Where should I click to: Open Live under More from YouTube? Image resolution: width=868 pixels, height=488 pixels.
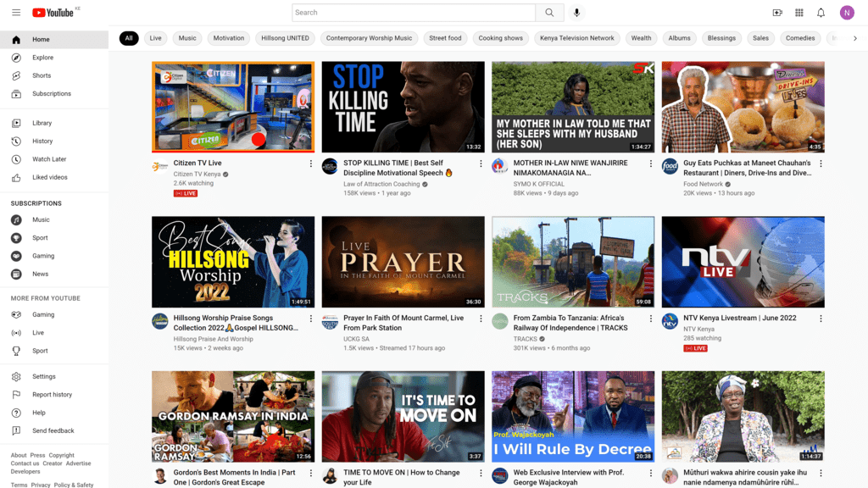(x=54, y=332)
